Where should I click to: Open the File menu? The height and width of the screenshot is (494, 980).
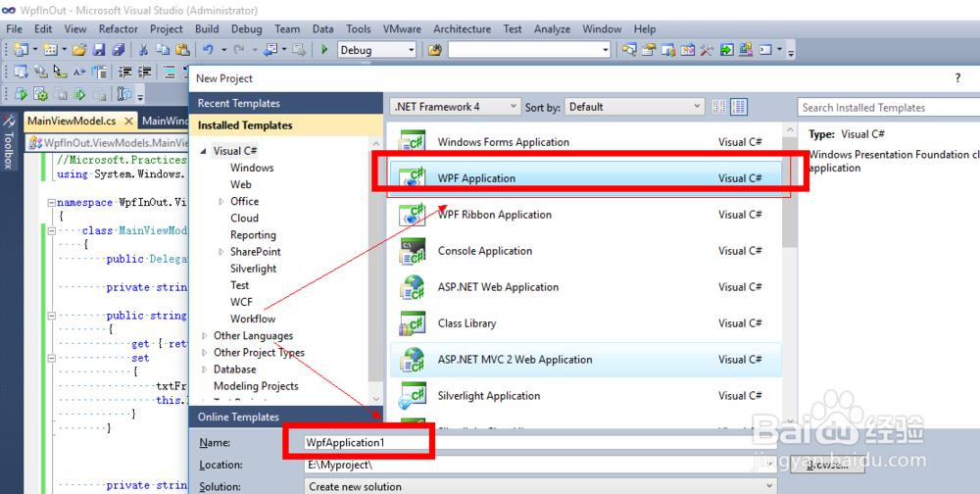coord(14,28)
